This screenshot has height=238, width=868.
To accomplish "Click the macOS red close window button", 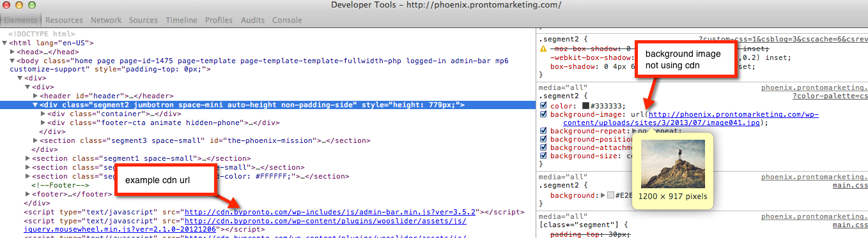I will click(x=7, y=5).
